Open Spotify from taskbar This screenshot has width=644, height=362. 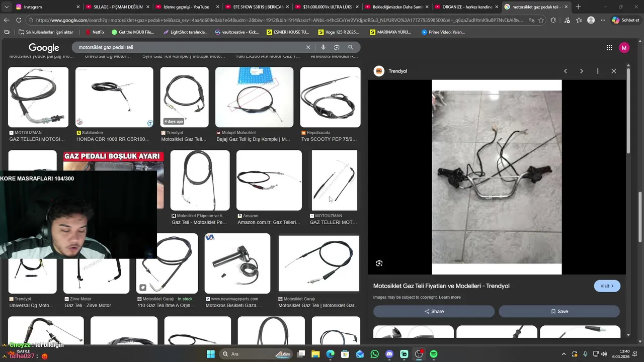[434, 354]
